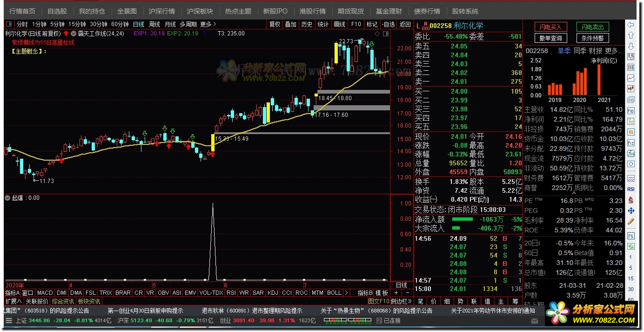
Task: Select the 日线 daily period
Action: point(139,24)
